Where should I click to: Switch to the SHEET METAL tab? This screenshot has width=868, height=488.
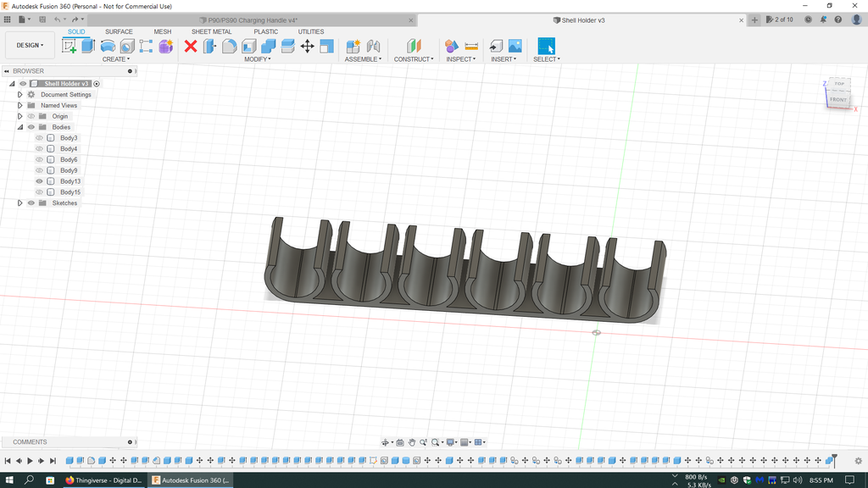click(x=210, y=31)
